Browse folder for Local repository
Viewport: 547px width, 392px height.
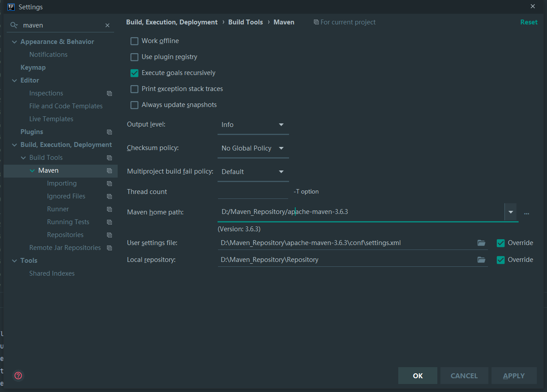tap(481, 260)
